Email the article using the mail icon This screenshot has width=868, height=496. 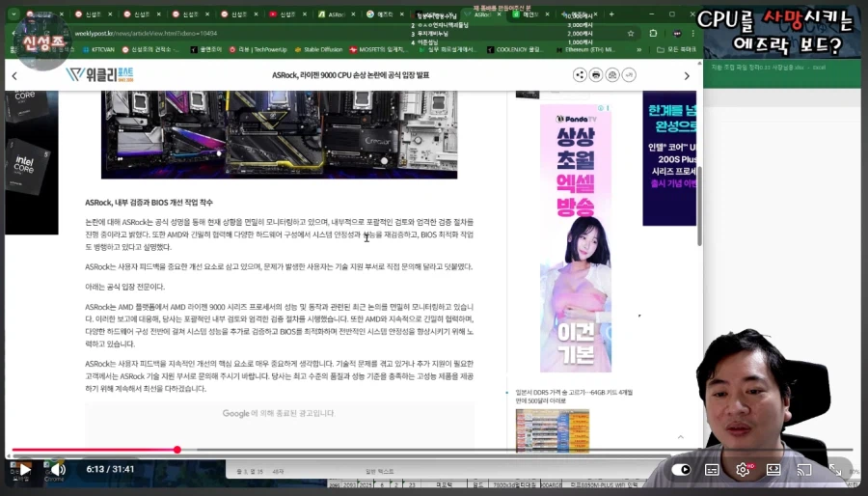pos(612,74)
